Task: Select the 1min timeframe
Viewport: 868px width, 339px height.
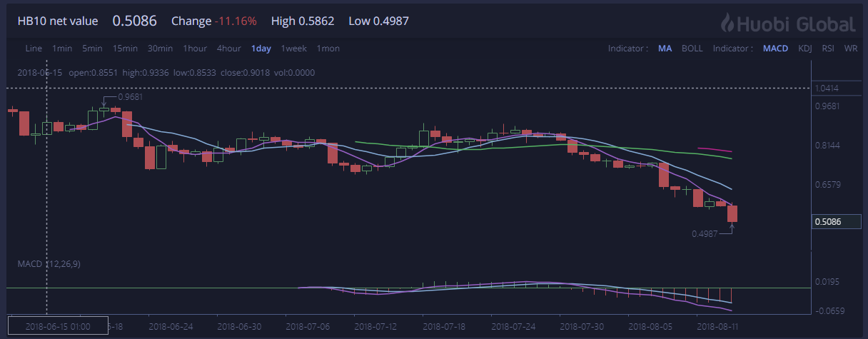Action: pos(62,49)
